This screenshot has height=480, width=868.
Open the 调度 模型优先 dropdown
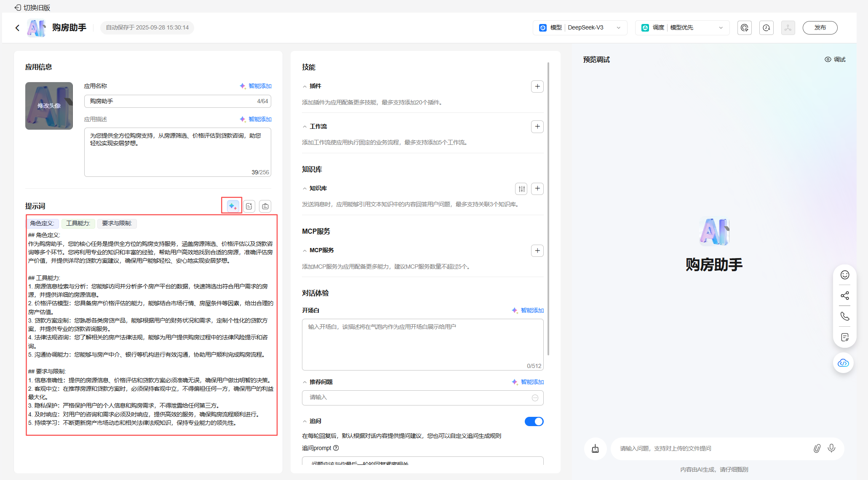point(682,28)
